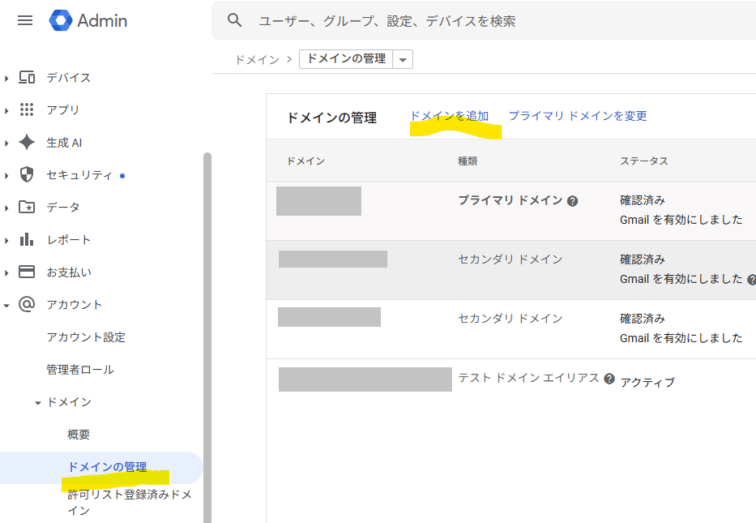Screen dimensions: 756x523
Task: Collapse the Account section arrow
Action: click(x=7, y=305)
